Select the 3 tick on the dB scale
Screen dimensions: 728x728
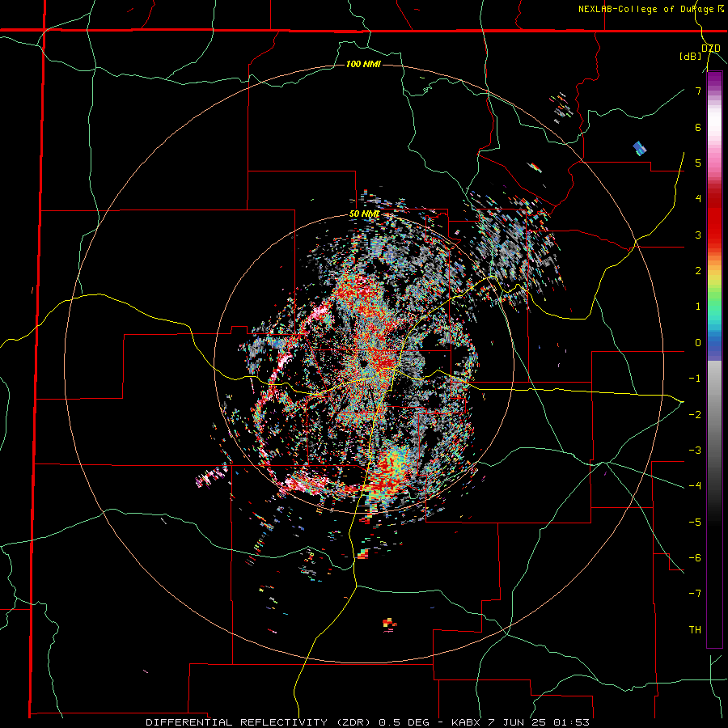click(698, 235)
